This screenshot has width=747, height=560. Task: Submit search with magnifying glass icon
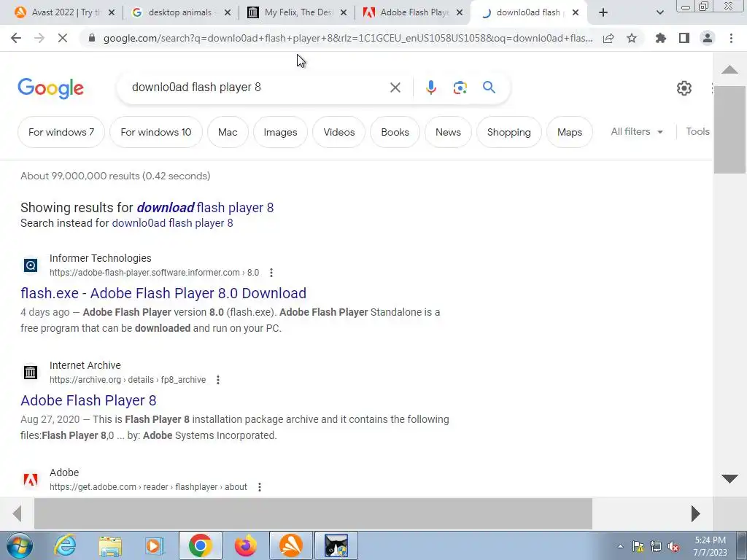(489, 87)
